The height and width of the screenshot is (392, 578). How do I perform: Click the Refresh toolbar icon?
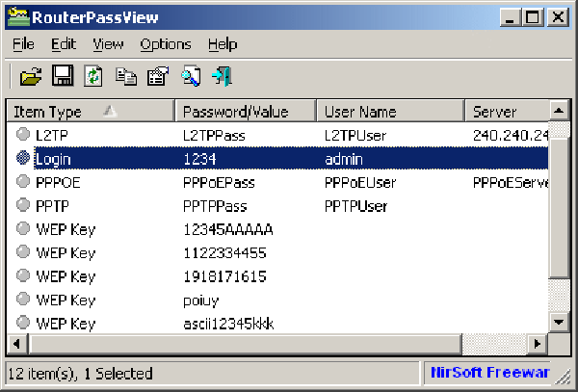click(93, 76)
